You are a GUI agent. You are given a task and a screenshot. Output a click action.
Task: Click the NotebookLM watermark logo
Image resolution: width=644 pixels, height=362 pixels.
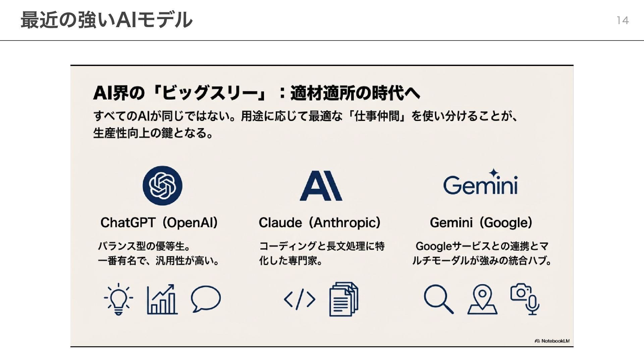pos(552,341)
